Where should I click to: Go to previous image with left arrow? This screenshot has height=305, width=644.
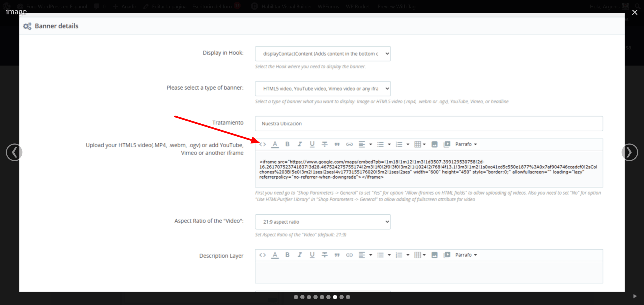coord(14,152)
